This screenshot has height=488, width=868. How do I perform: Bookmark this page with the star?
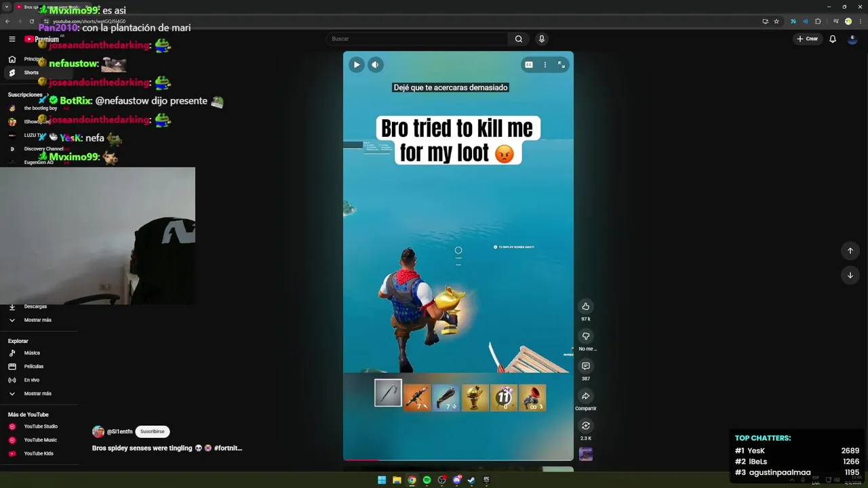coord(776,21)
